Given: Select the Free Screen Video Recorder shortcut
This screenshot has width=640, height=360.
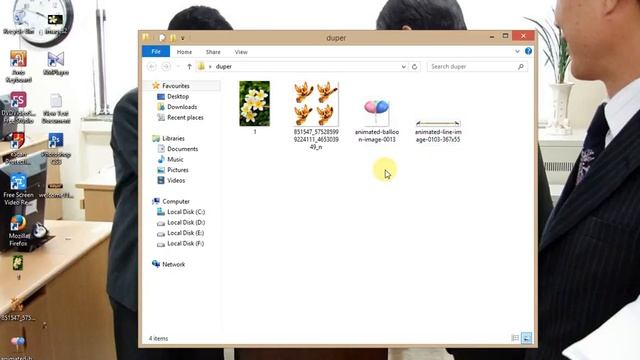Looking at the screenshot, I should point(18,190).
